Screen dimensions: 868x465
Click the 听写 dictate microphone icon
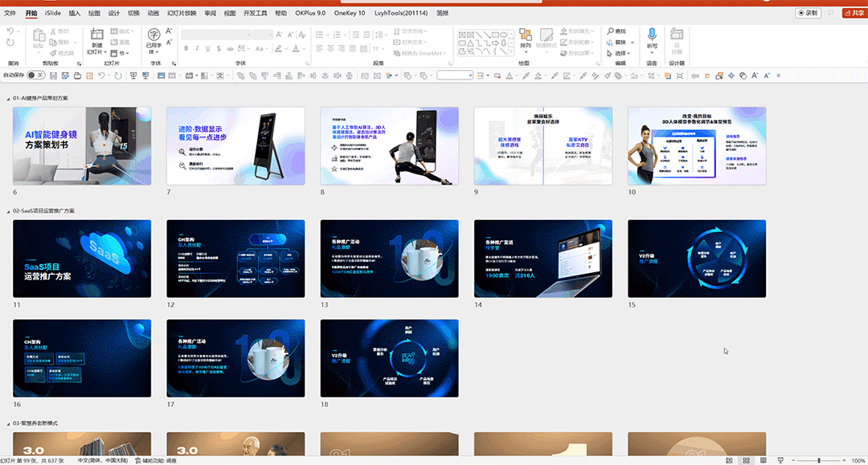652,35
